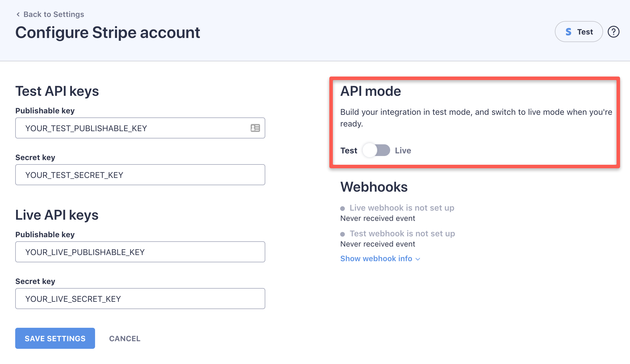Click the 'Webhooks' heading
Image resolution: width=630 pixels, height=364 pixels.
click(x=374, y=187)
